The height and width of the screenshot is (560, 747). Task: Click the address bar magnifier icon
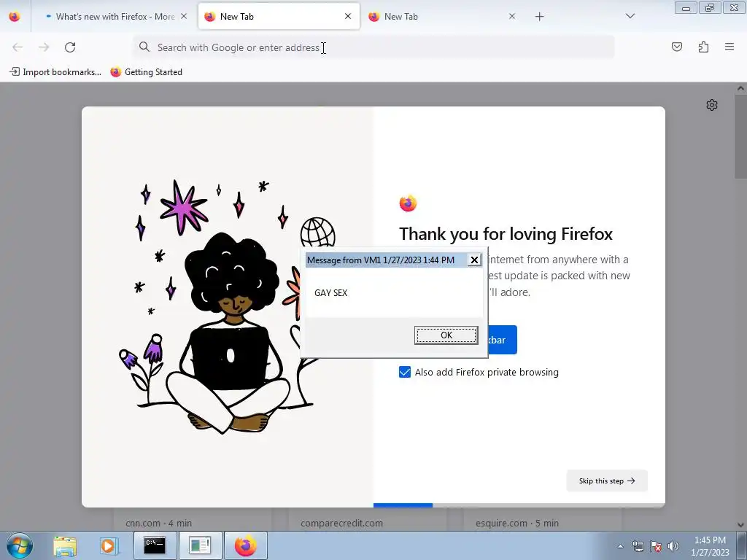pyautogui.click(x=144, y=47)
